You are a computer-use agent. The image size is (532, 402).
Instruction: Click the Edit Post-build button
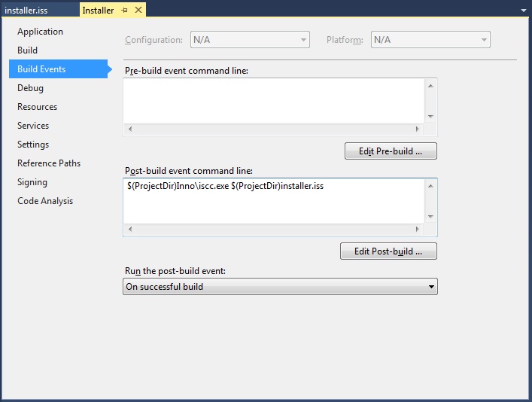[x=388, y=251]
